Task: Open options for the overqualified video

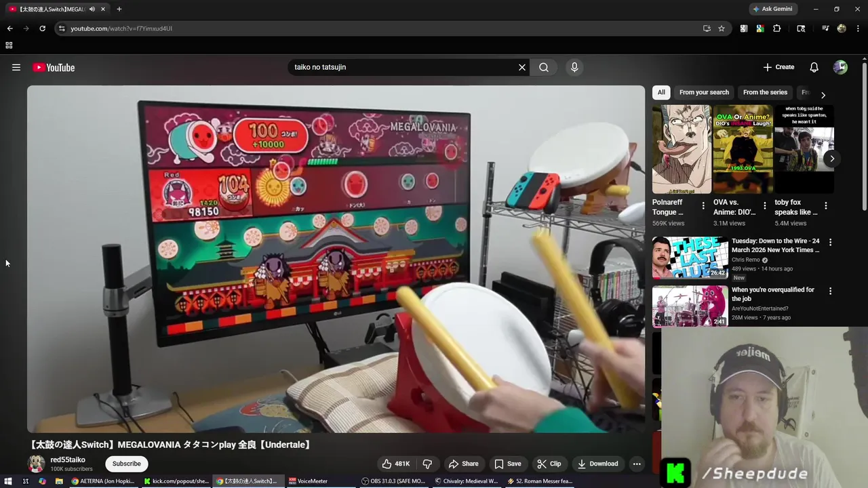Action: [830, 291]
